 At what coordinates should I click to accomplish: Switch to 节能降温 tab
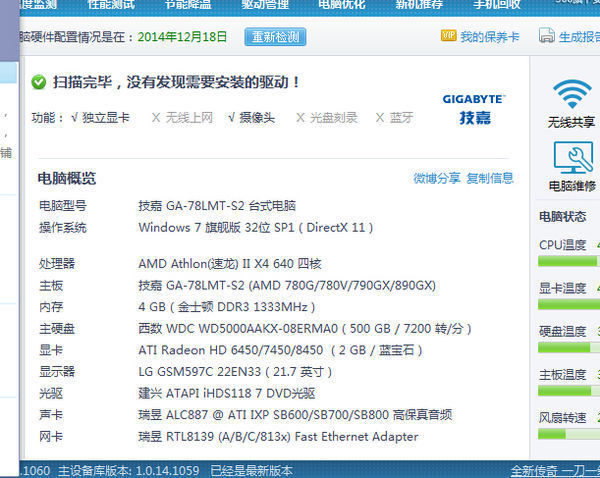click(x=188, y=5)
